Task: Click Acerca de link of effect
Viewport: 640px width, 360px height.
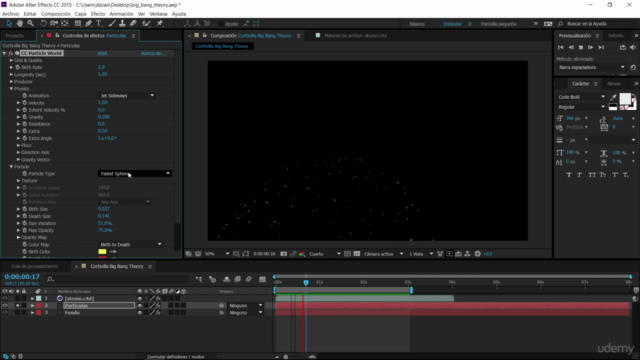Action: pyautogui.click(x=153, y=53)
